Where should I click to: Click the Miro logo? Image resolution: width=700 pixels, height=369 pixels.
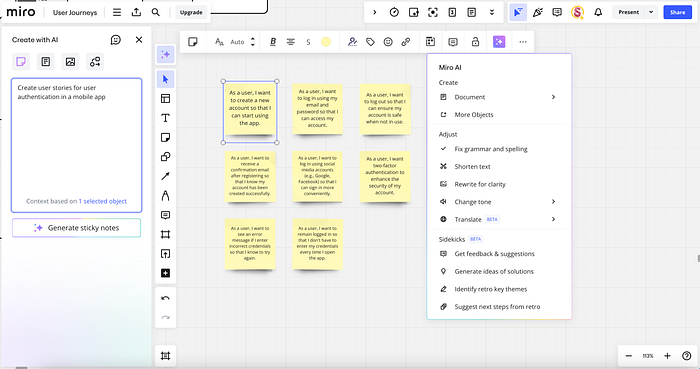tap(21, 12)
